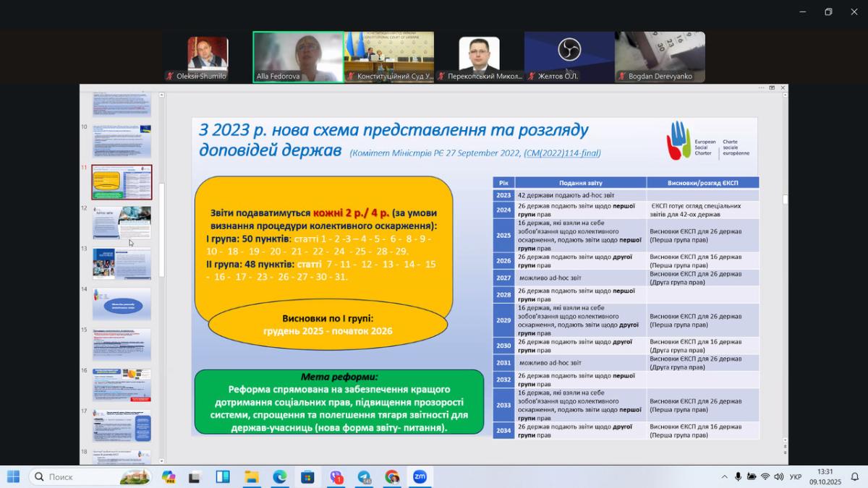Open File Explorer from the taskbar
The height and width of the screenshot is (488, 868).
click(x=251, y=476)
